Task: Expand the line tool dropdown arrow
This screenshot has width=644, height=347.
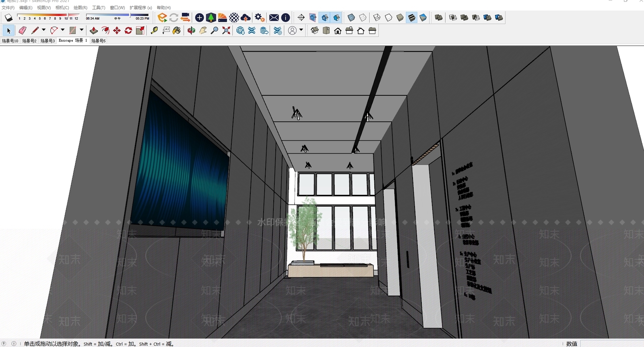Action: tap(43, 30)
